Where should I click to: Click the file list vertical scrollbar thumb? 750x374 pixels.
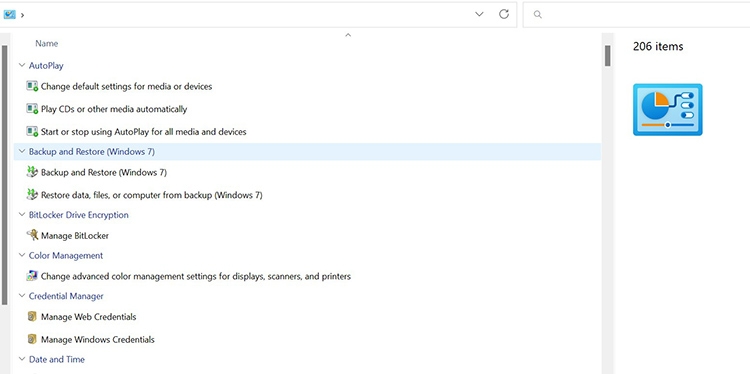click(607, 56)
